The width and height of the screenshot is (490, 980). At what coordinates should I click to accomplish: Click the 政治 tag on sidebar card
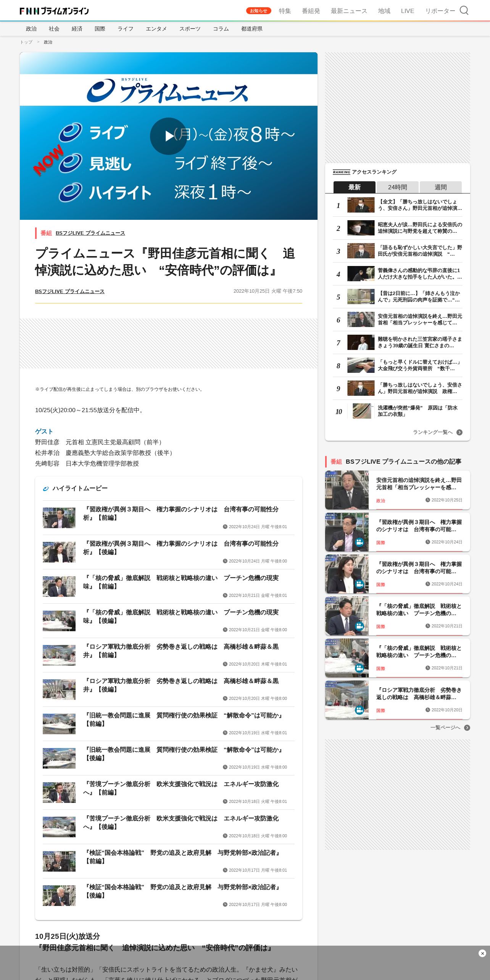[381, 501]
